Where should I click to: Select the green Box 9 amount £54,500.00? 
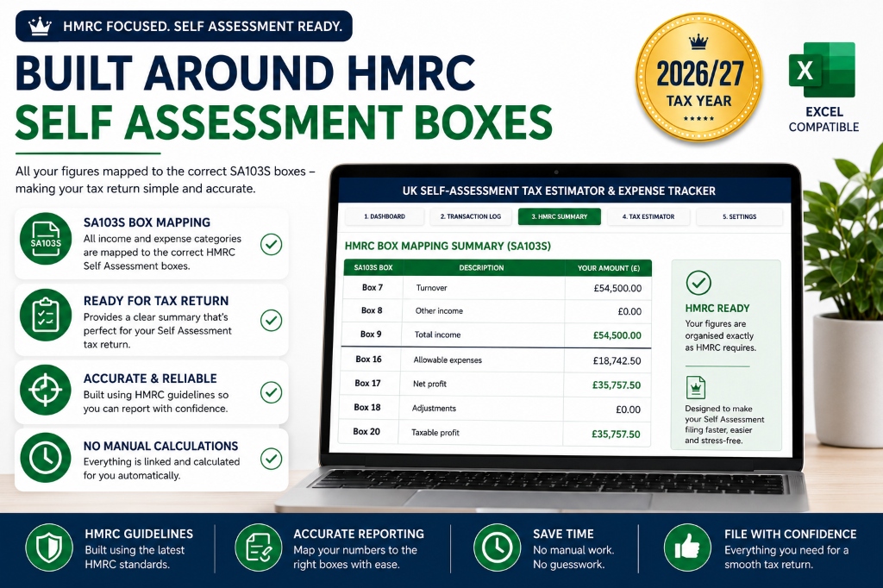[617, 335]
